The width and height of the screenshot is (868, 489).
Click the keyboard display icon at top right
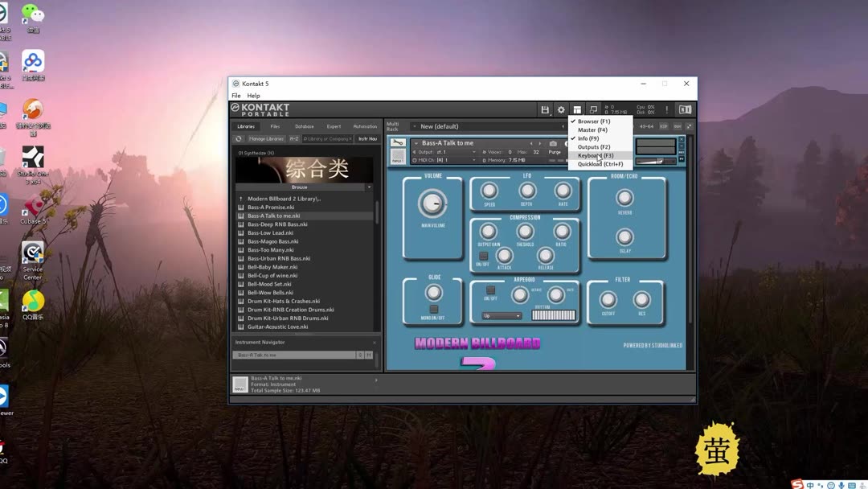(593, 109)
